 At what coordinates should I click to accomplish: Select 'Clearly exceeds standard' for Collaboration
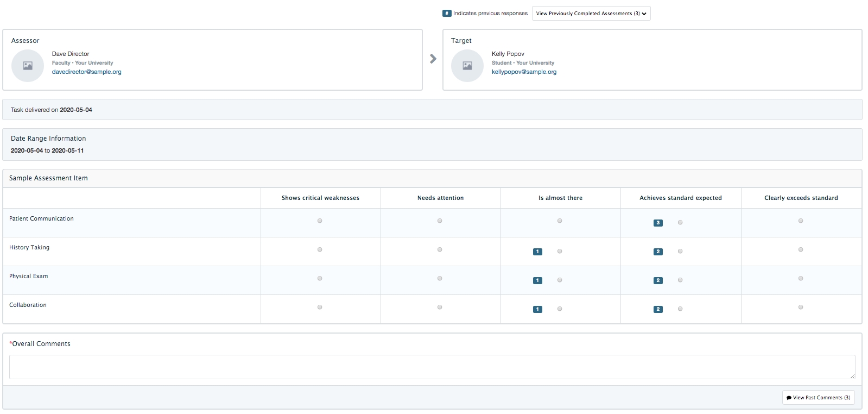coord(801,307)
